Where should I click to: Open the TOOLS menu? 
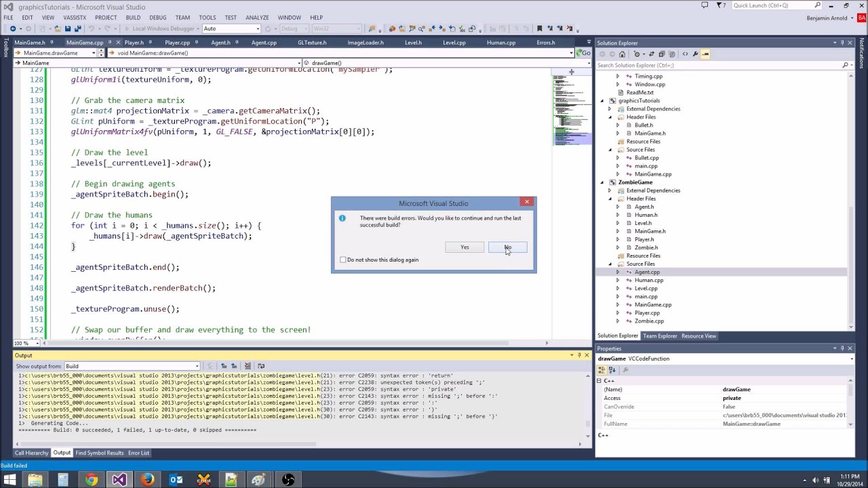208,18
